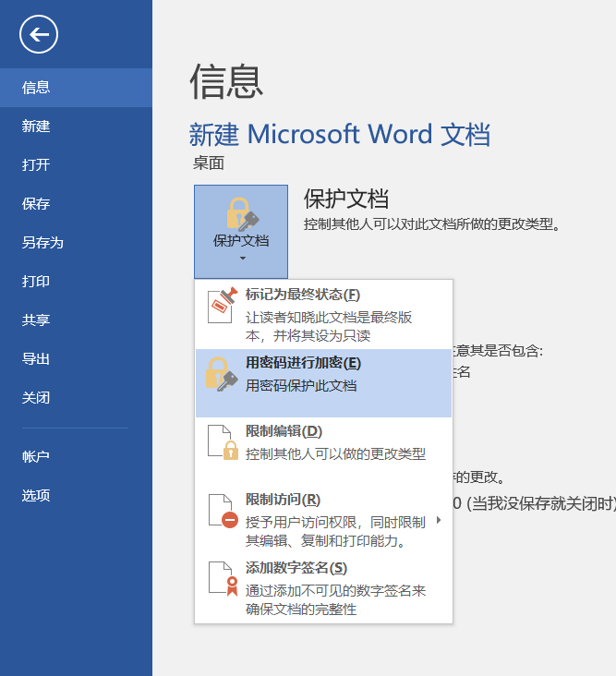Click text 控制其他人可以对此文档所做的更改类型。
Viewport: 616px width, 676px height.
[432, 224]
